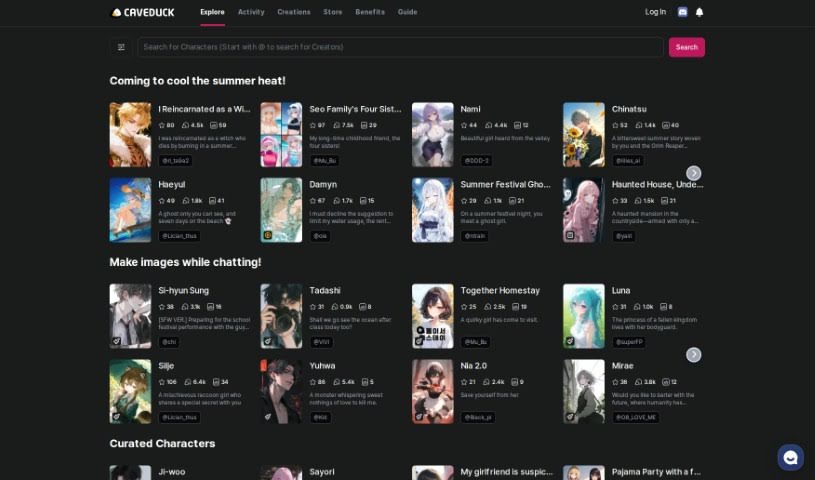Open Pajama Party with a f... title
The width and height of the screenshot is (815, 480).
pos(656,472)
